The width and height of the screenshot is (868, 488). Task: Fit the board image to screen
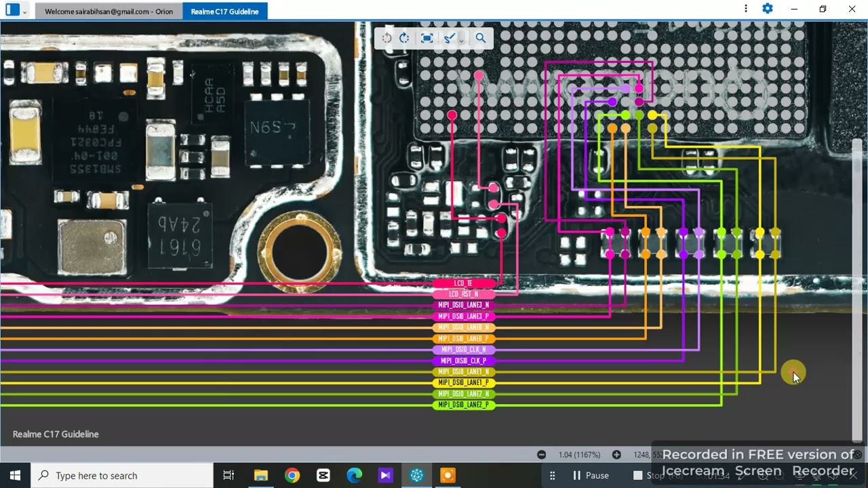pyautogui.click(x=427, y=38)
